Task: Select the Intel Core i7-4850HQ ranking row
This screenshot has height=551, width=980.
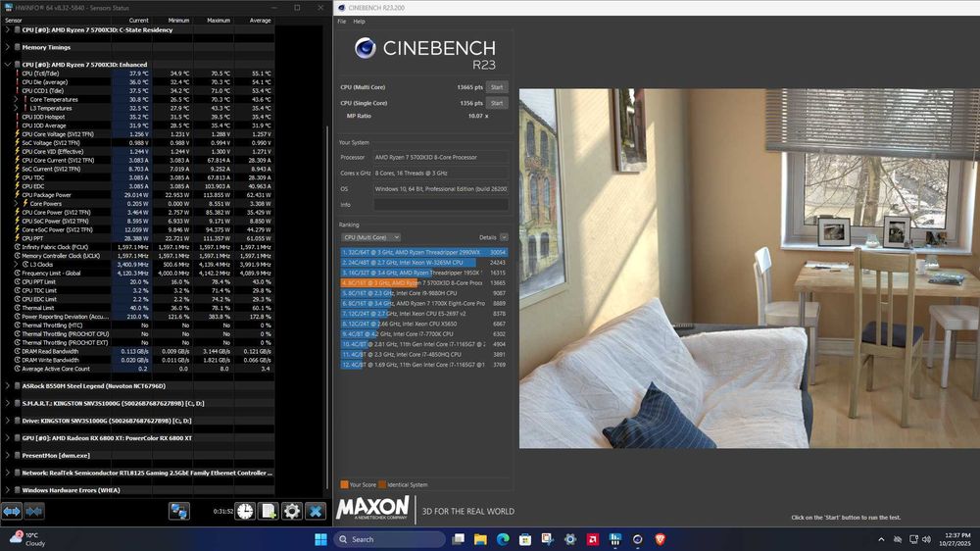Action: (x=424, y=354)
